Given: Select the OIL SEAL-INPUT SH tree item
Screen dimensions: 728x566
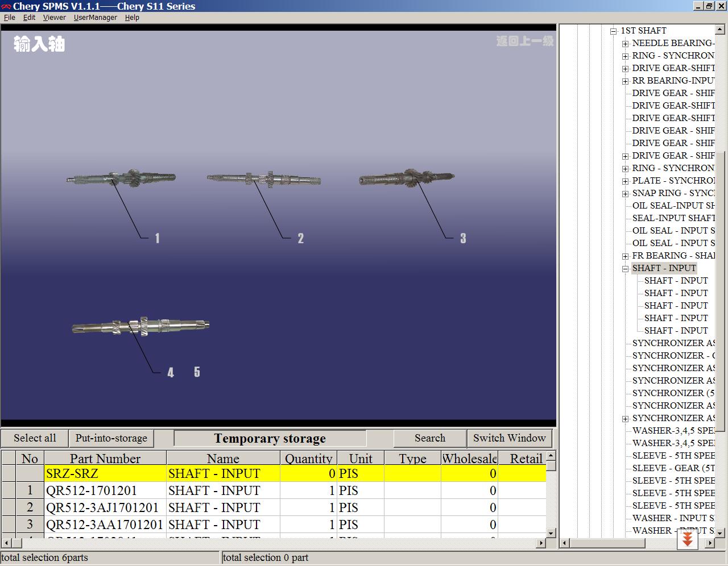Looking at the screenshot, I should coord(673,206).
